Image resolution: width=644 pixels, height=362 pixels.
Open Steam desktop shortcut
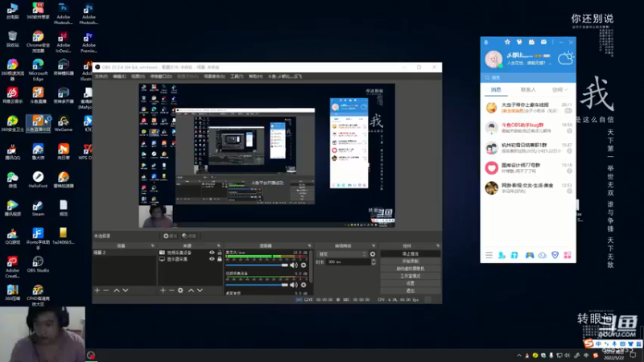[38, 208]
